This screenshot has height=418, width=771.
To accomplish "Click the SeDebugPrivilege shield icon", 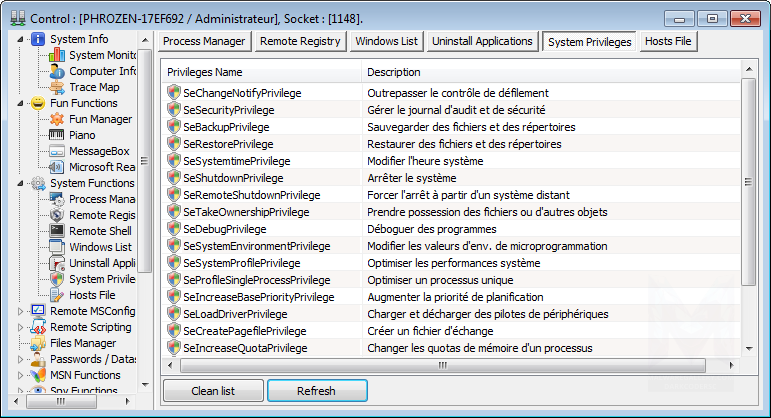I will [x=174, y=229].
